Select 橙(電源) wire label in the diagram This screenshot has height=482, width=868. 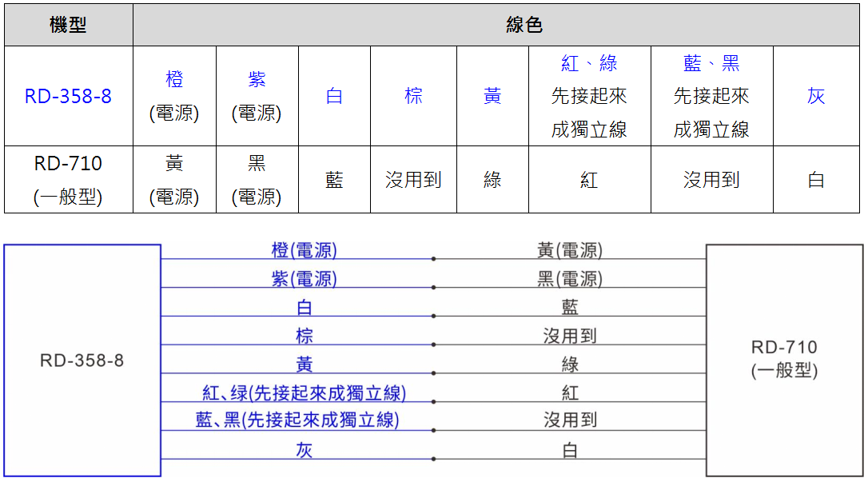(x=304, y=250)
